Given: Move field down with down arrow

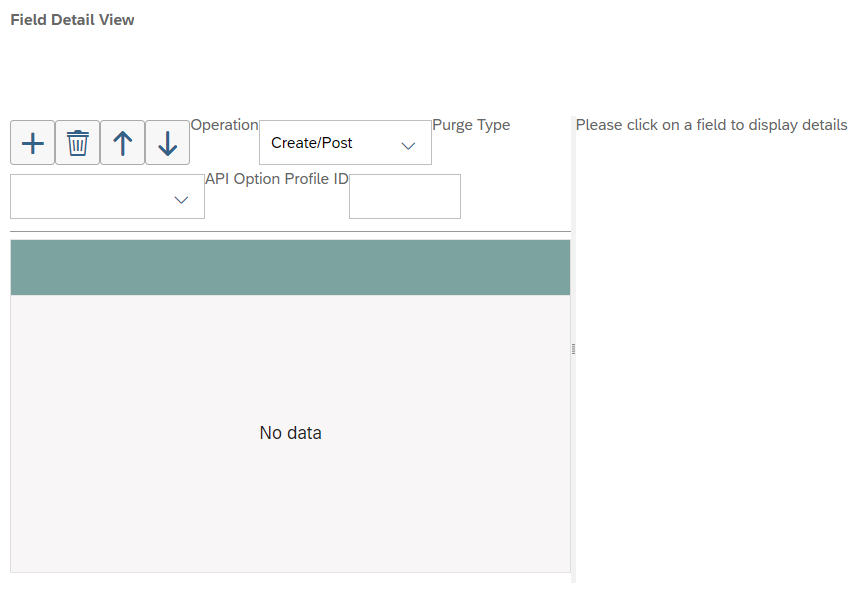Looking at the screenshot, I should point(167,143).
